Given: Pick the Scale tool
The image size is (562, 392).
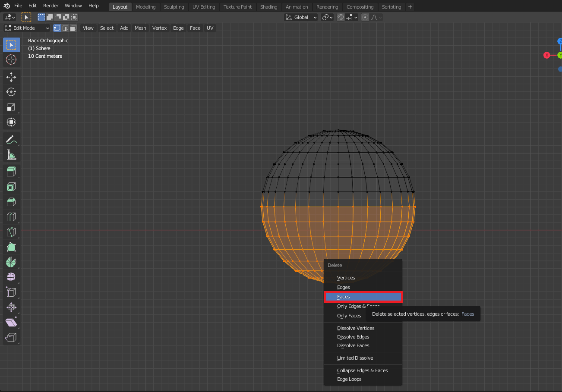Looking at the screenshot, I should pos(11,107).
